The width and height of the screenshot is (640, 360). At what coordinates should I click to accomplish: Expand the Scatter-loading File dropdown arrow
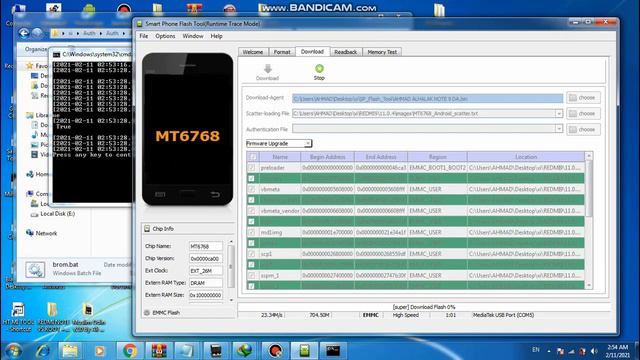click(x=559, y=113)
